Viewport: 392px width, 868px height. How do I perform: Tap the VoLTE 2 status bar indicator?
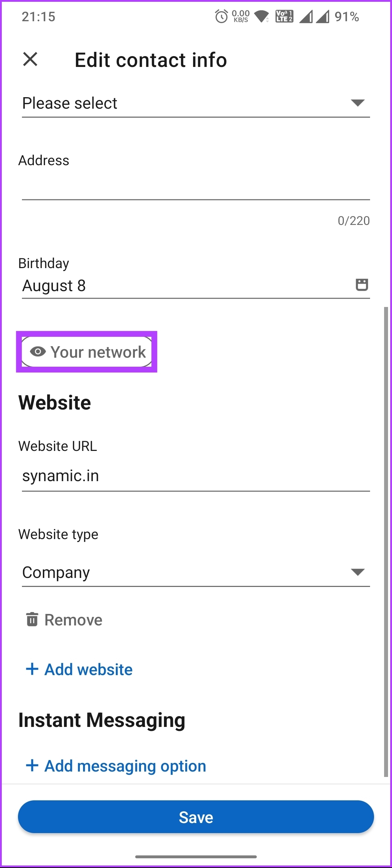(x=284, y=16)
